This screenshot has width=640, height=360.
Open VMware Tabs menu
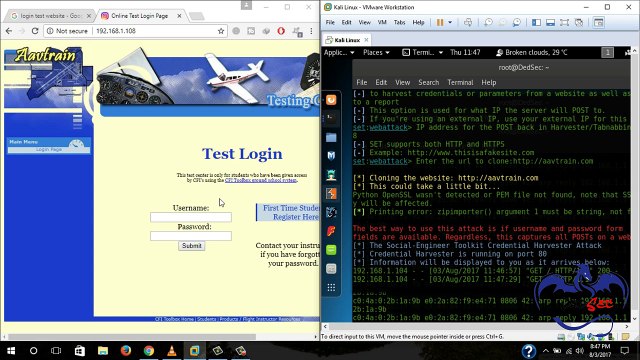[x=399, y=22]
